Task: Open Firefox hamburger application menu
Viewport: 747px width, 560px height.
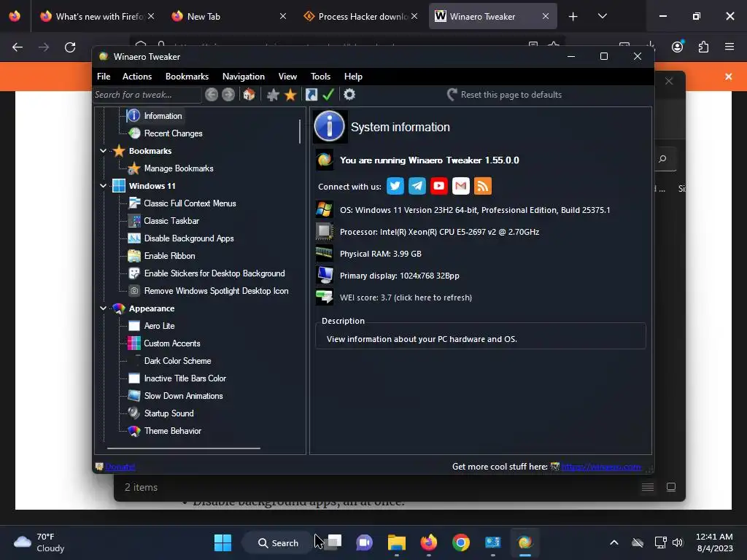Action: point(729,47)
